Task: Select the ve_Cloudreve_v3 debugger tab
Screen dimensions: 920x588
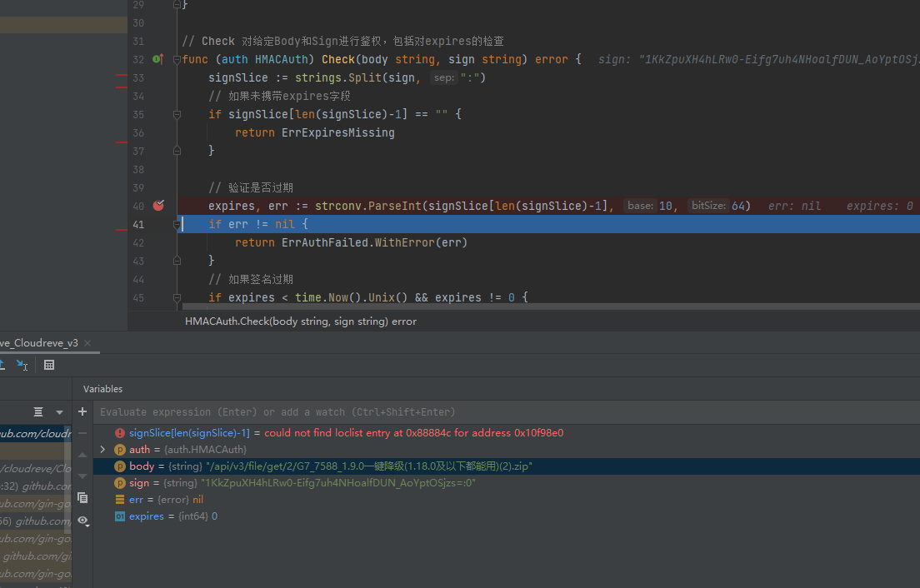Action: [37, 342]
